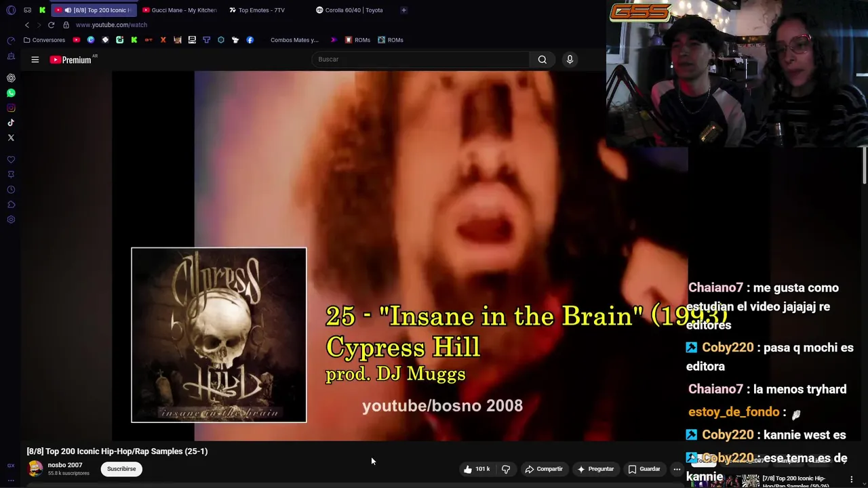Click the site security lock icon
The image size is (868, 488).
pos(66,25)
